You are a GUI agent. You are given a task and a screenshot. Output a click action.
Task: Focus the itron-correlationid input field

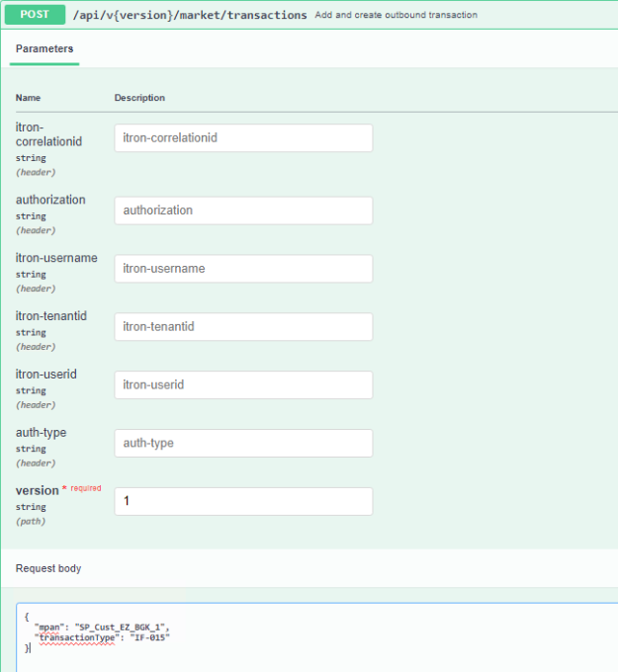(243, 138)
